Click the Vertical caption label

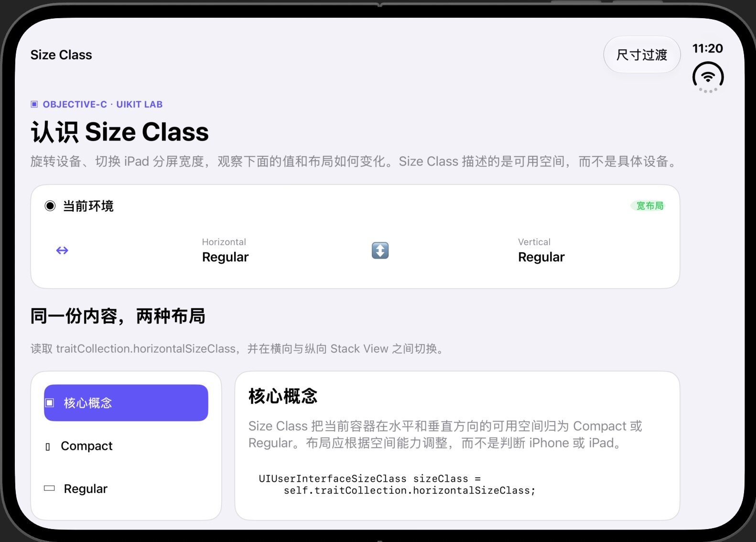pyautogui.click(x=534, y=242)
